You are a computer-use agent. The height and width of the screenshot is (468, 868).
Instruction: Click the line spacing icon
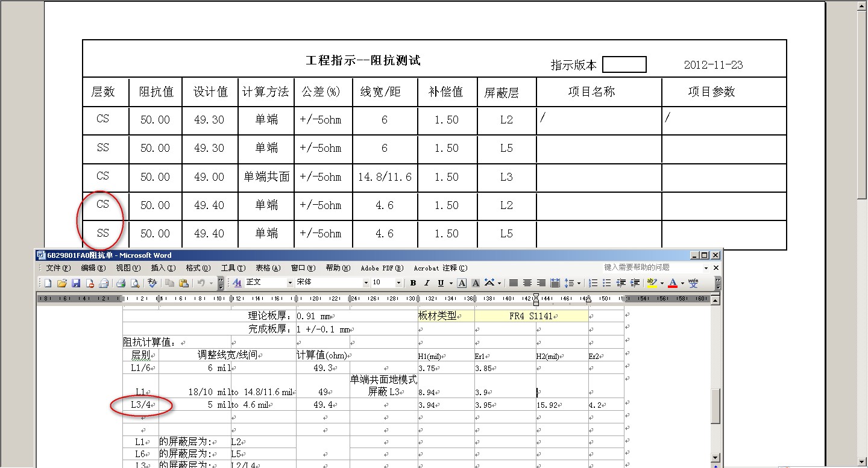pos(568,282)
